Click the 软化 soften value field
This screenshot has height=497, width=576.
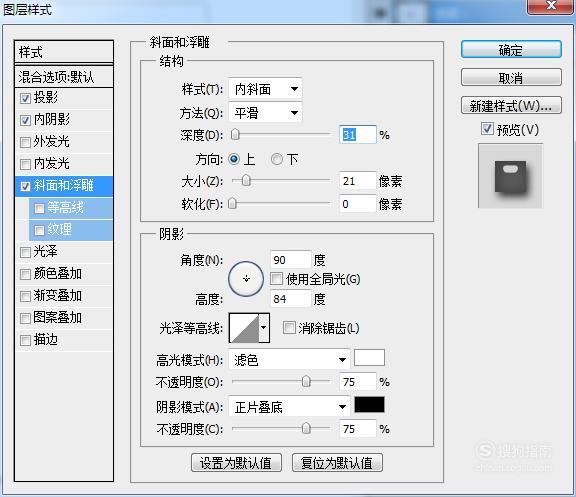(357, 204)
